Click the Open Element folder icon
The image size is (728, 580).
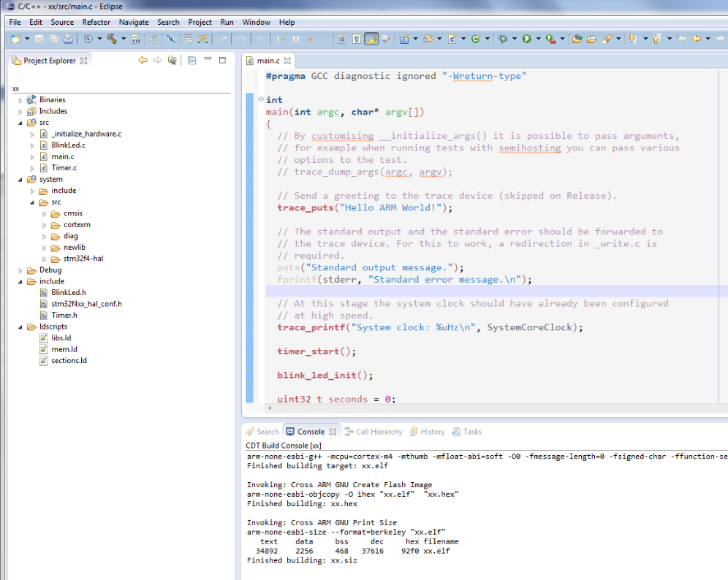577,39
